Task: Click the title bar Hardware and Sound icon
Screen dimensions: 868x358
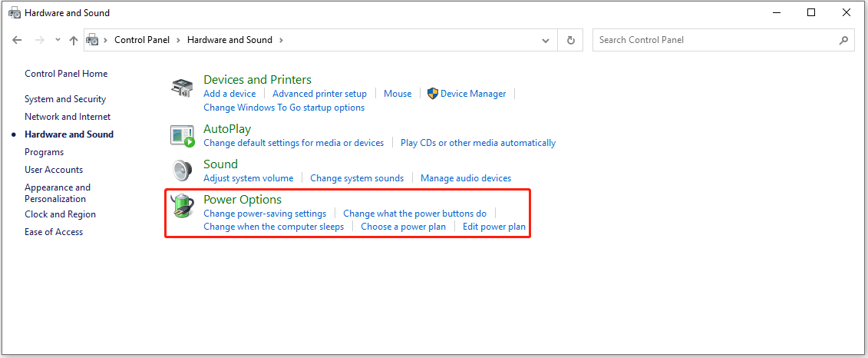Action: (15, 13)
